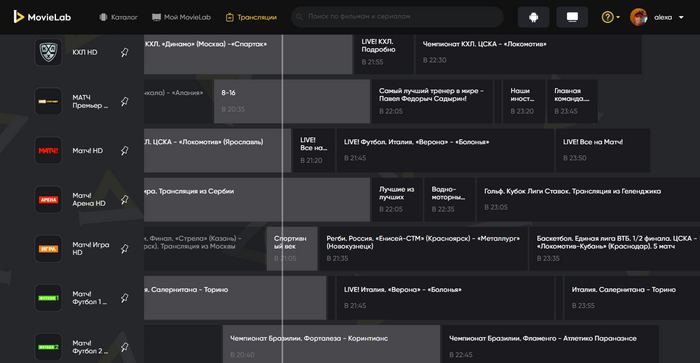Image resolution: width=700 pixels, height=363 pixels.
Task: Open the alexa user account menu arrow
Action: [681, 17]
